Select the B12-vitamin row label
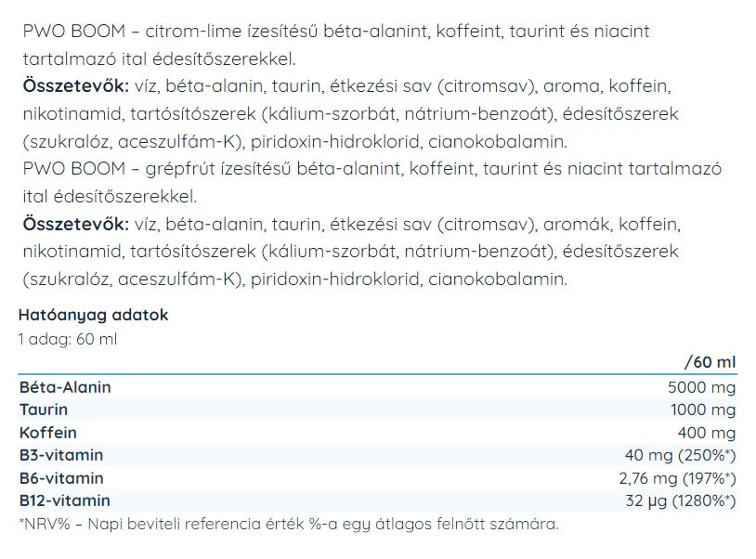This screenshot has height=559, width=756. [65, 500]
